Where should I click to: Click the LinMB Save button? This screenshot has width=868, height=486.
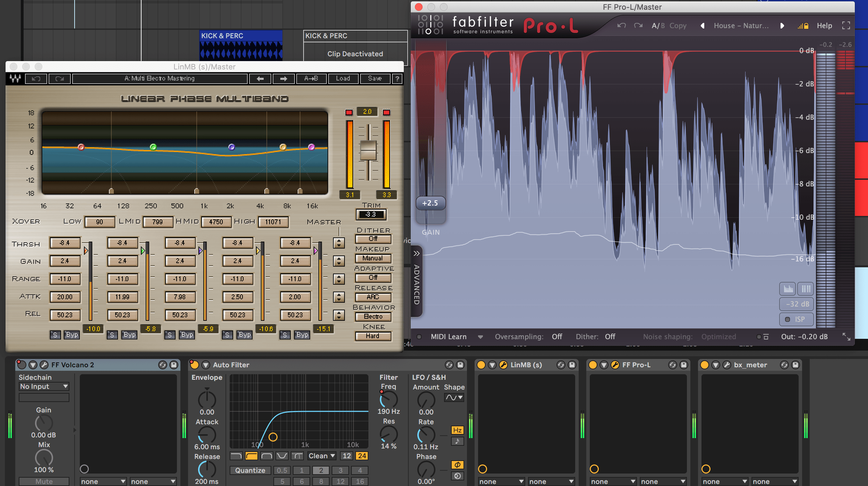point(375,79)
